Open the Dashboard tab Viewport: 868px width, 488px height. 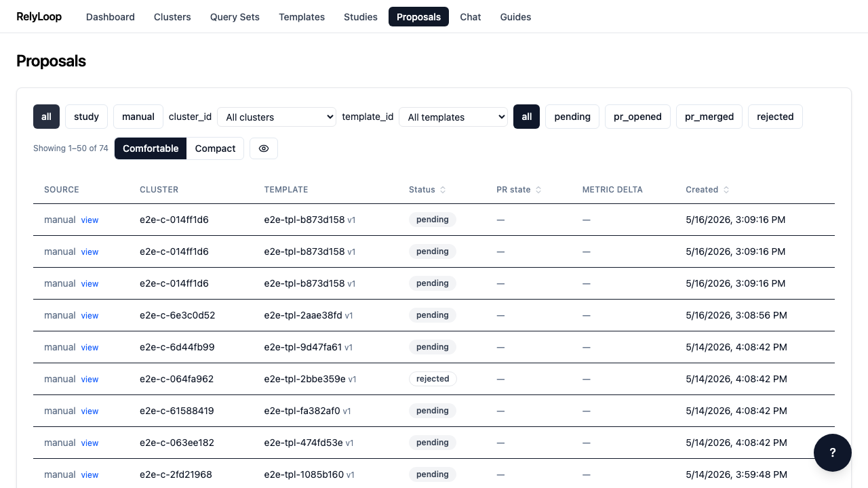tap(111, 17)
